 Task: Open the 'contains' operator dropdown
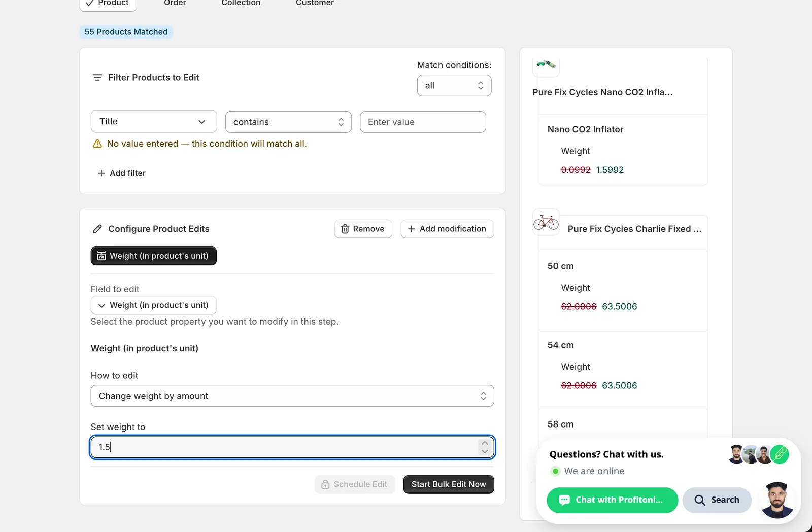pos(288,122)
